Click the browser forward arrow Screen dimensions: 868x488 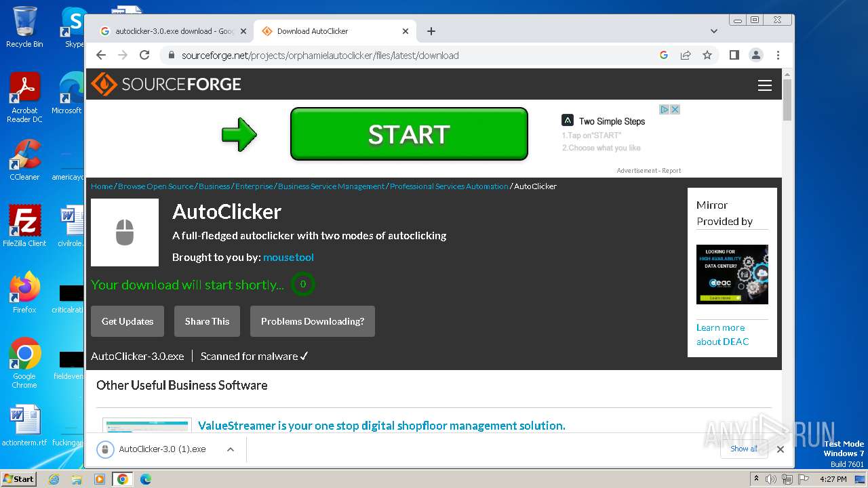(123, 56)
